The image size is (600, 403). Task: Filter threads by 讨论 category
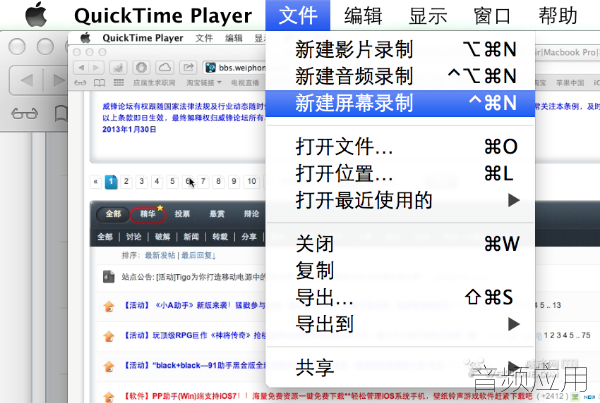(134, 237)
